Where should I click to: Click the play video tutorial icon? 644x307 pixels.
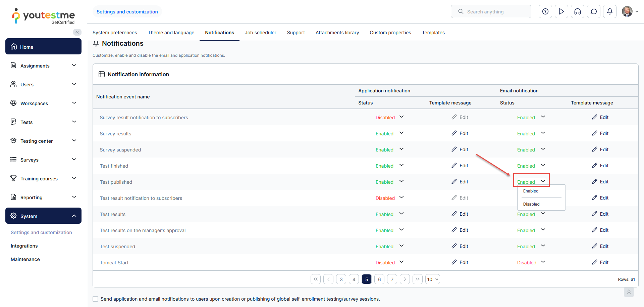click(x=561, y=12)
